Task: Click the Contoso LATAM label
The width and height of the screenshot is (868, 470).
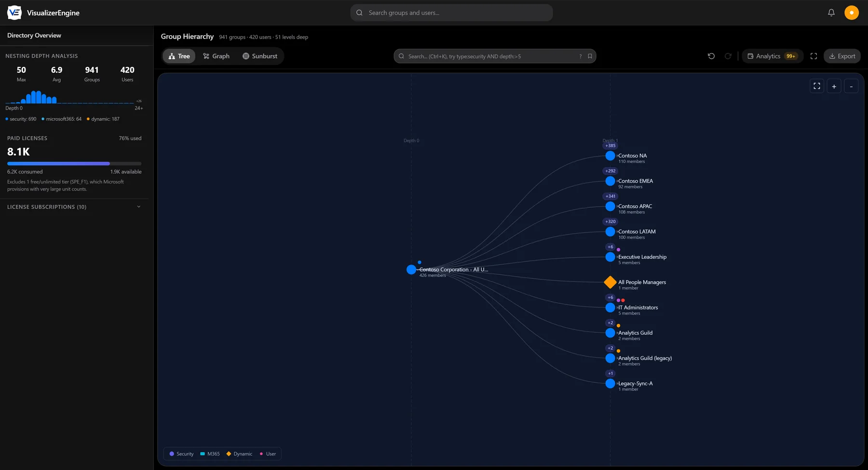Action: coord(637,232)
